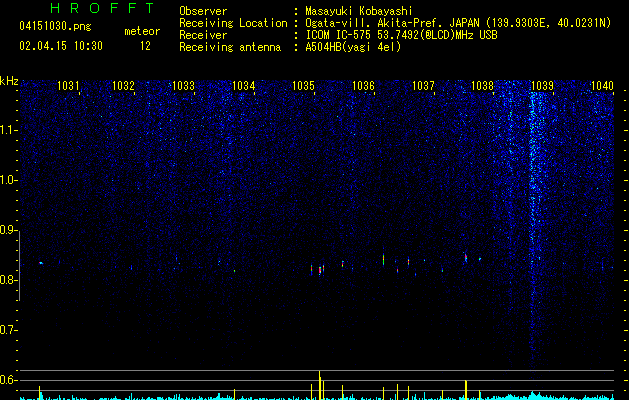This screenshot has width=629, height=400.
Task: Click the meteor count 12
Action: coord(145,46)
